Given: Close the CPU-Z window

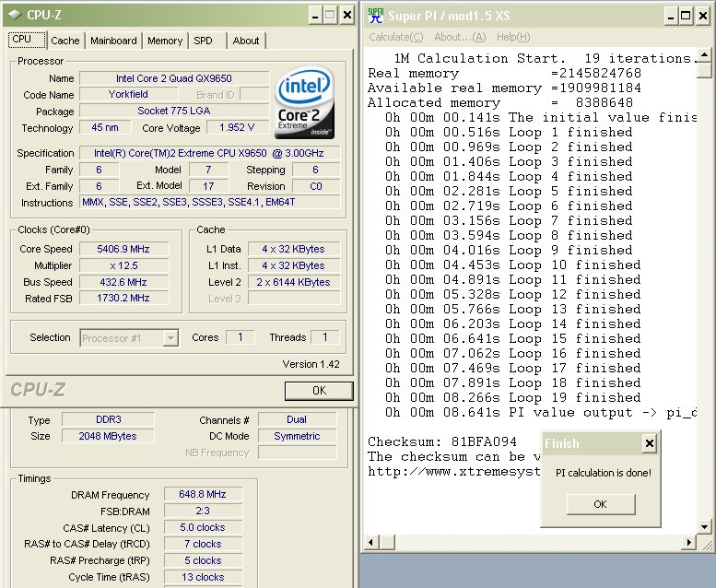Looking at the screenshot, I should (347, 16).
